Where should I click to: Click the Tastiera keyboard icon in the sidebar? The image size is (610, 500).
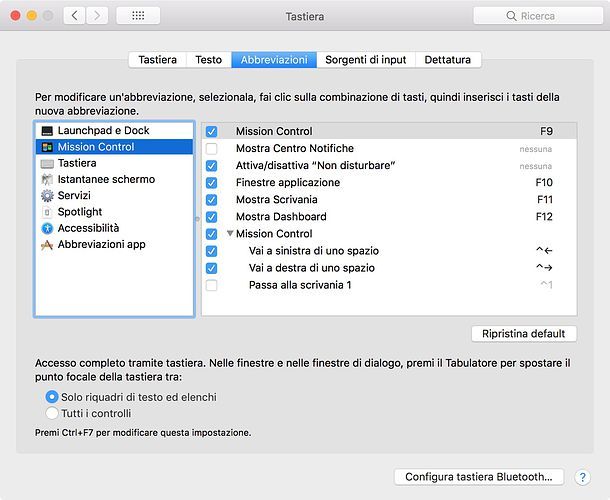[x=47, y=163]
